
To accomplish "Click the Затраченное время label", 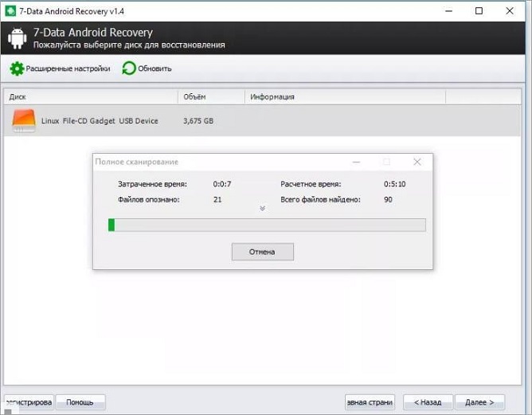I will pos(152,184).
